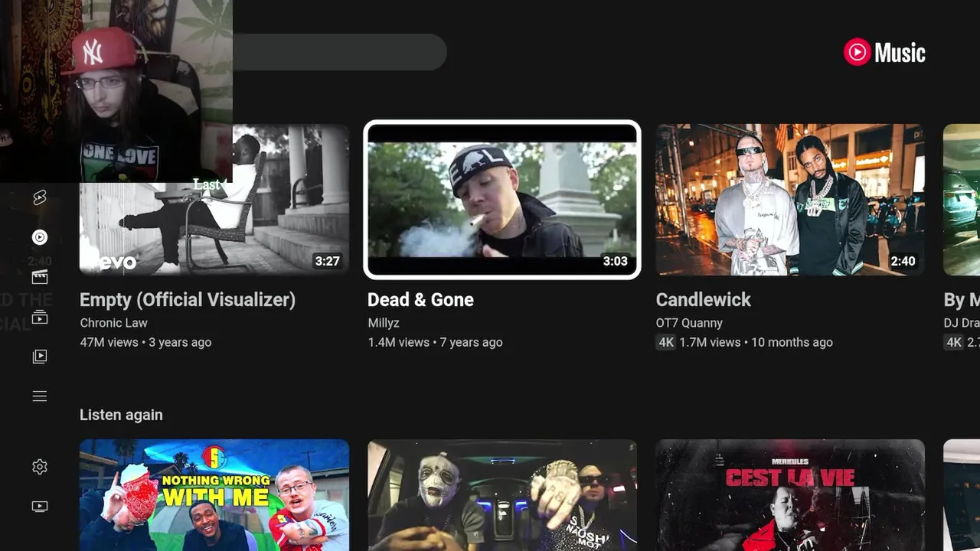Open Nothing Wrong With Me thumbnail
The width and height of the screenshot is (980, 551).
214,495
